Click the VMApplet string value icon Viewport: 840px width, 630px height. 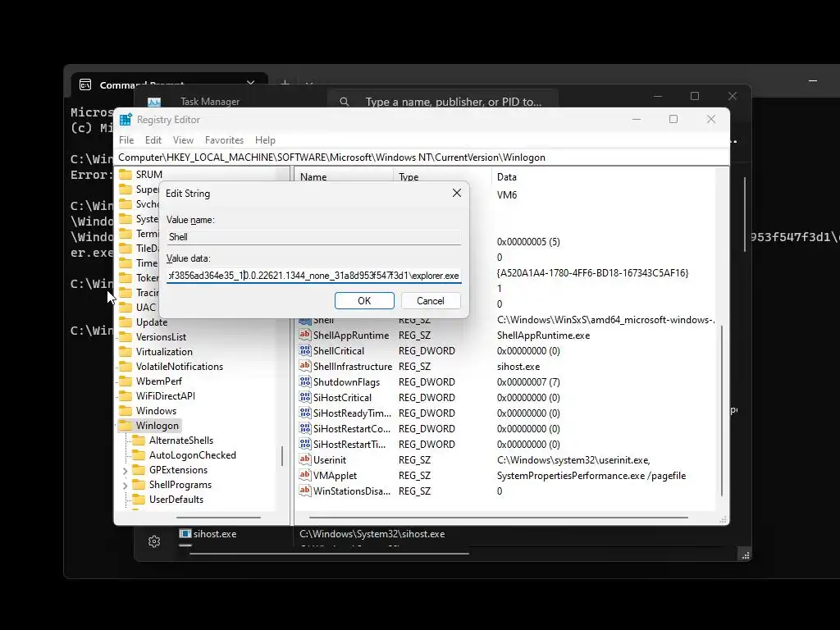click(305, 475)
